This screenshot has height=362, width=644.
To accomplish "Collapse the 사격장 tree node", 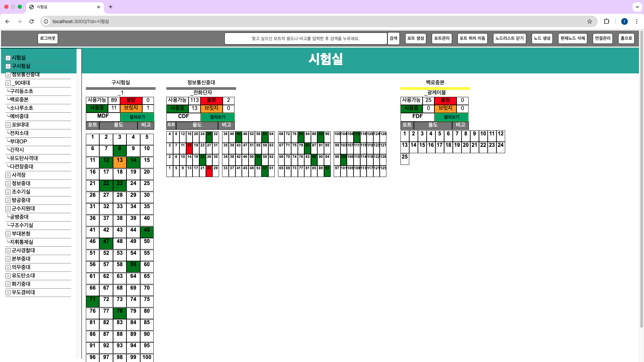I will [x=8, y=175].
